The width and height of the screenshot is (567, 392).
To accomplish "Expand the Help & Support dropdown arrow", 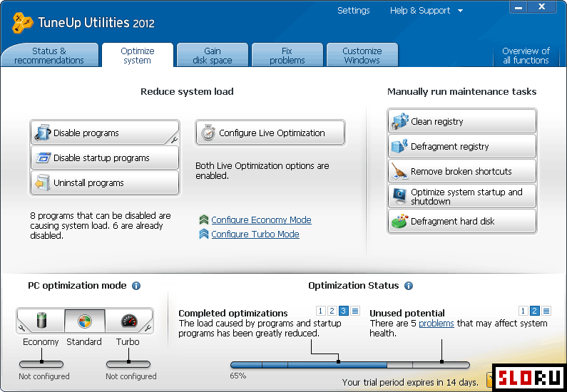I will [x=460, y=11].
